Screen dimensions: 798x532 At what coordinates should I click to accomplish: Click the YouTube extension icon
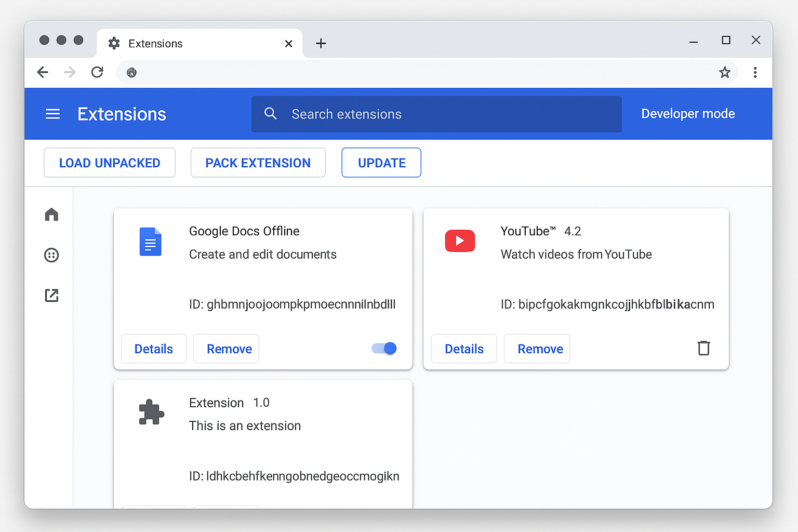pyautogui.click(x=459, y=241)
